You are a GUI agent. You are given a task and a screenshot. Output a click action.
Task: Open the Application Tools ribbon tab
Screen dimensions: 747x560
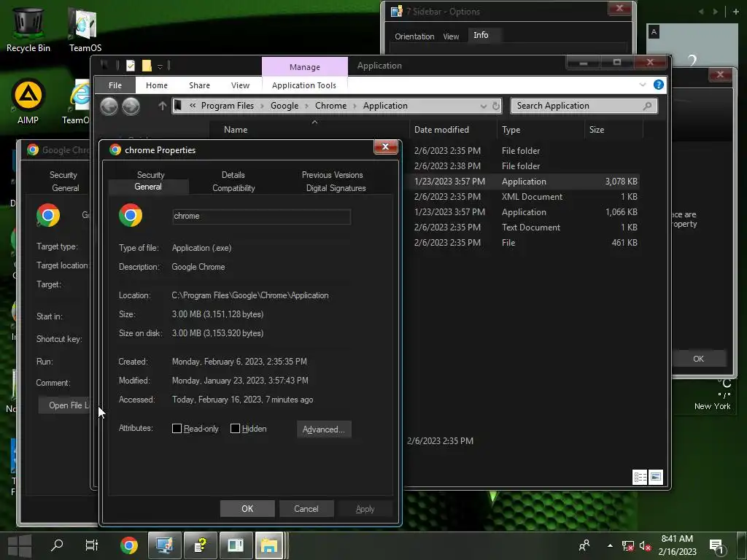click(x=304, y=85)
